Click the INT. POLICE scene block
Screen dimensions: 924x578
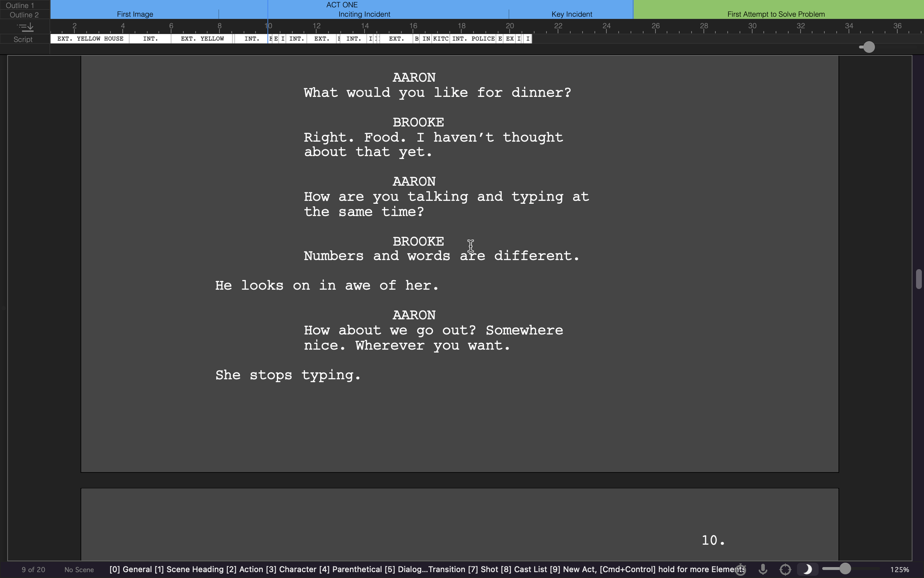pyautogui.click(x=473, y=38)
